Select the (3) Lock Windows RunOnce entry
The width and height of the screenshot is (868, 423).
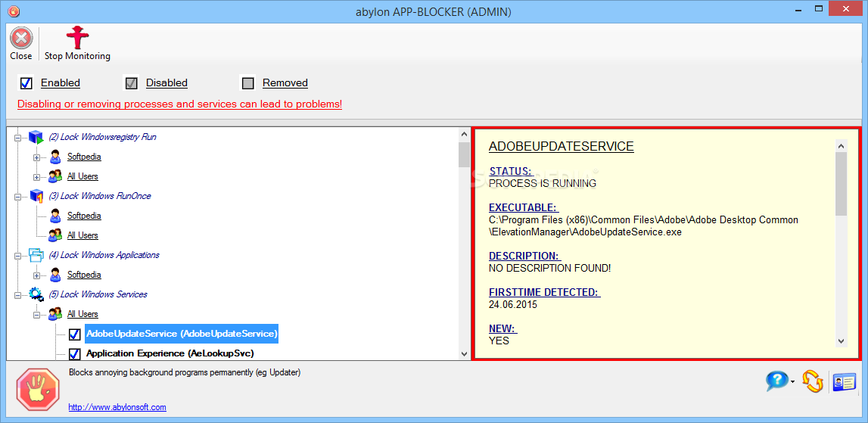click(100, 196)
